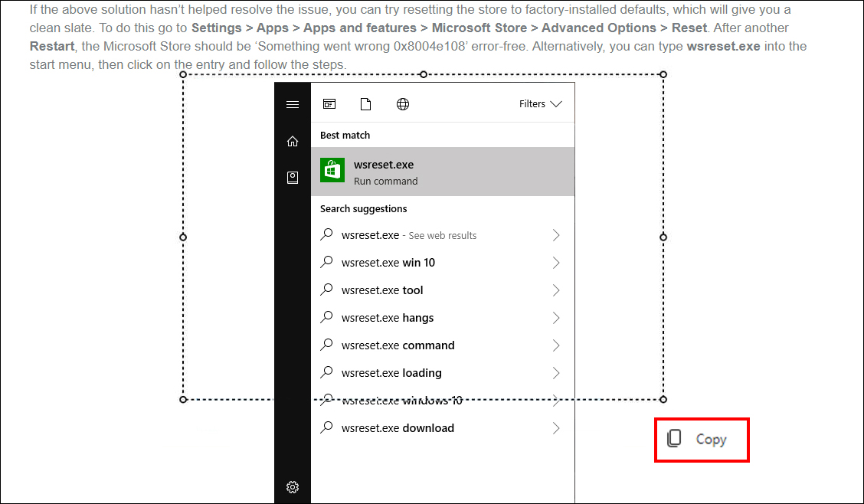The image size is (864, 504).
Task: Select 'wsreset.exe - See web results' suggestion
Action: click(x=443, y=235)
